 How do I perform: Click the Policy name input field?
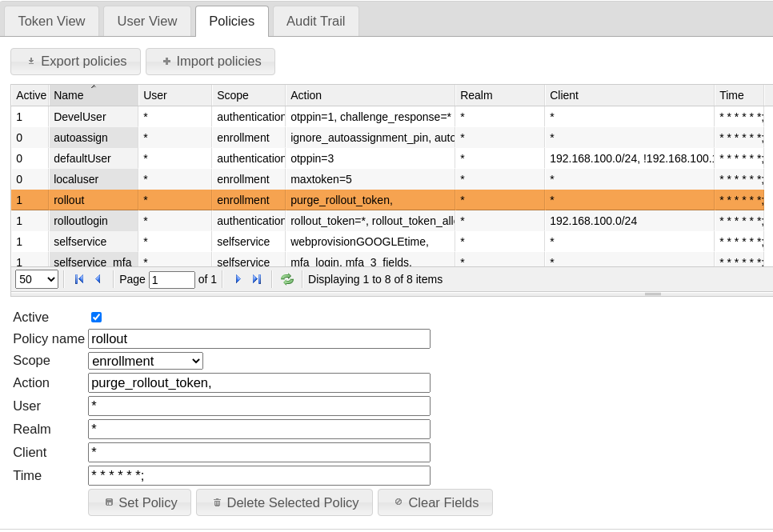click(x=259, y=338)
